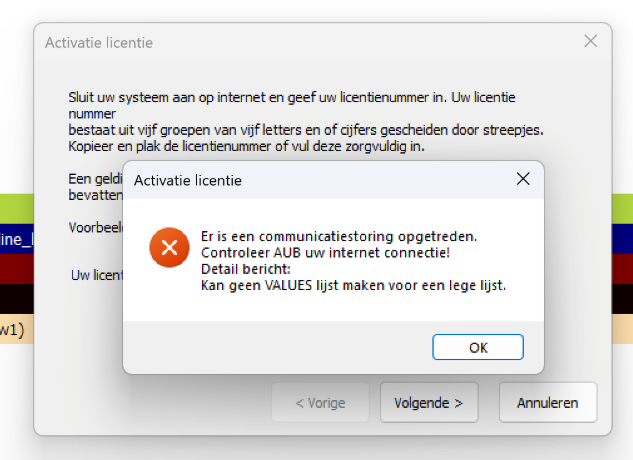Click the red error cross icon
Viewport: 633px width, 460px height.
(170, 247)
